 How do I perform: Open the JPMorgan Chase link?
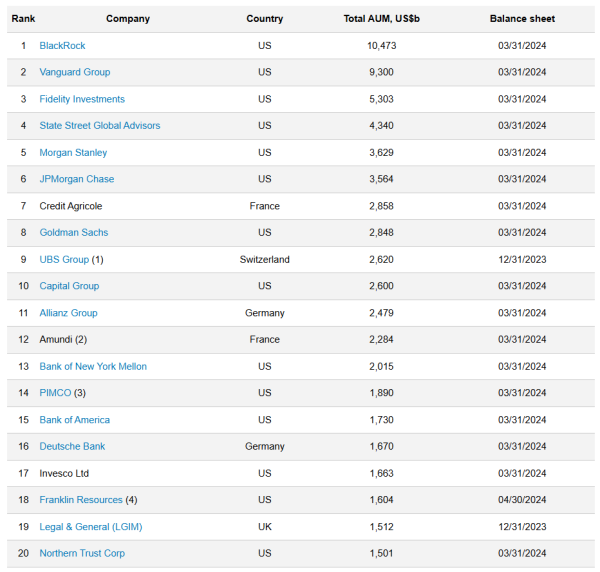76,179
